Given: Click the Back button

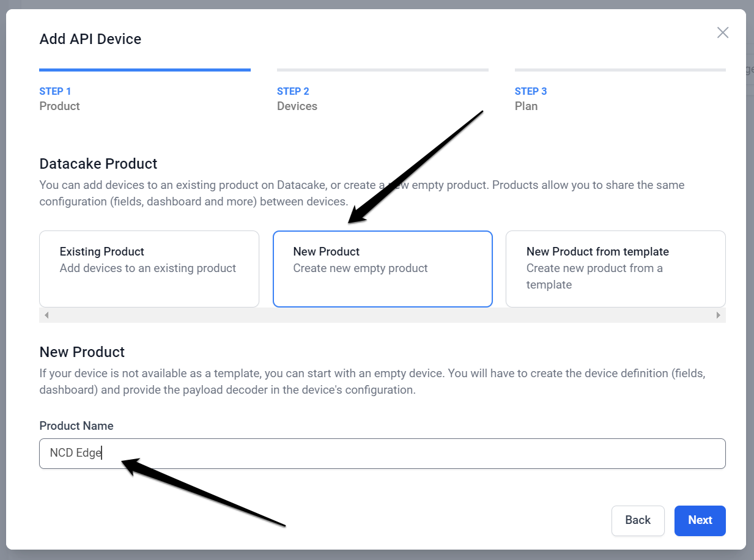Looking at the screenshot, I should point(638,520).
